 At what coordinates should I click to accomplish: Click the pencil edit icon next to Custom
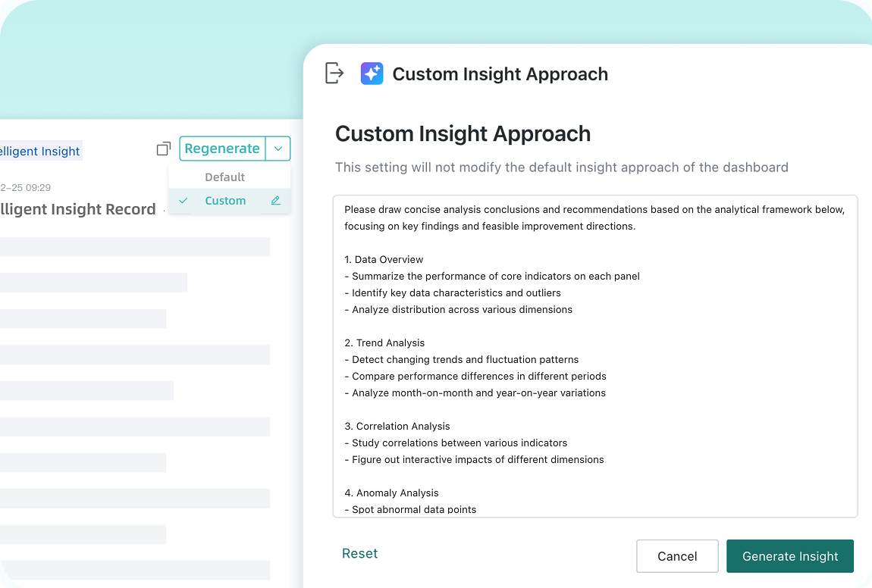pyautogui.click(x=275, y=201)
